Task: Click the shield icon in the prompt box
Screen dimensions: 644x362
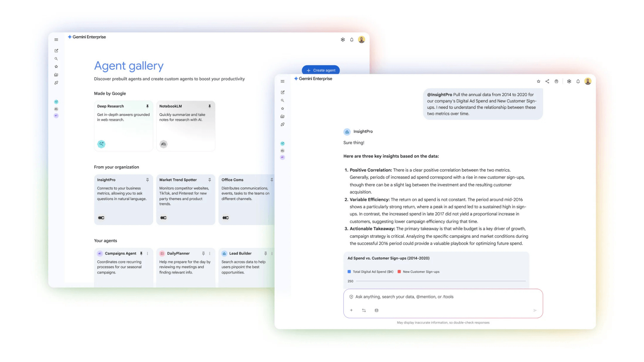Action: (x=351, y=297)
